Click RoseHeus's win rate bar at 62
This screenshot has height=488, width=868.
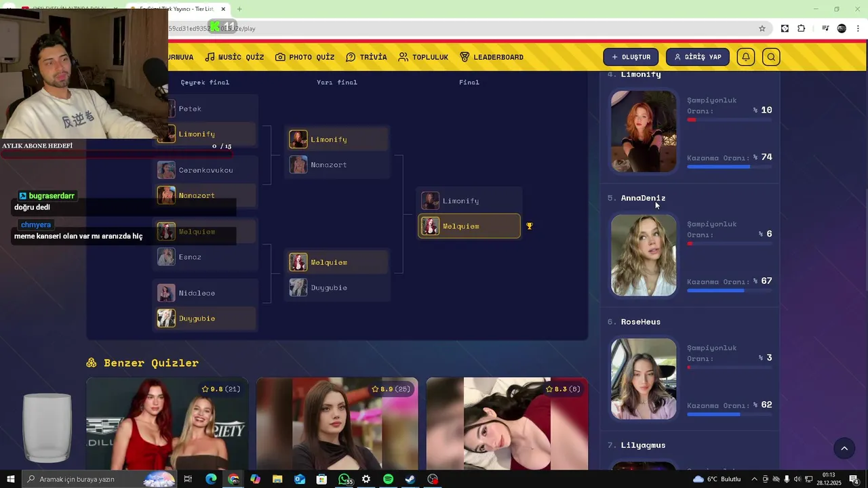[730, 414]
